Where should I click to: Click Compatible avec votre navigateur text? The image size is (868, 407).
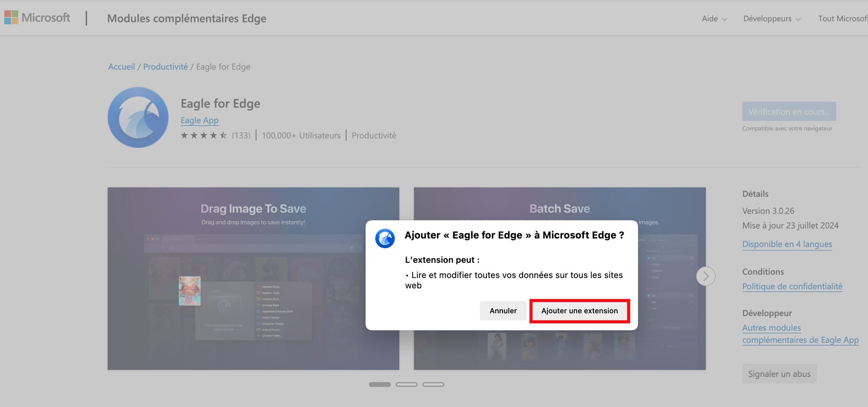787,129
